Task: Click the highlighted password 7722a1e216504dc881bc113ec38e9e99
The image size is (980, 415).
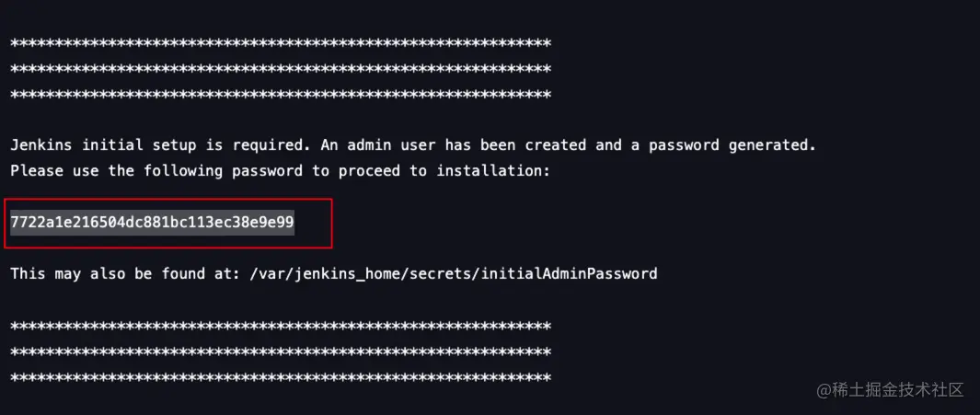Action: 153,222
